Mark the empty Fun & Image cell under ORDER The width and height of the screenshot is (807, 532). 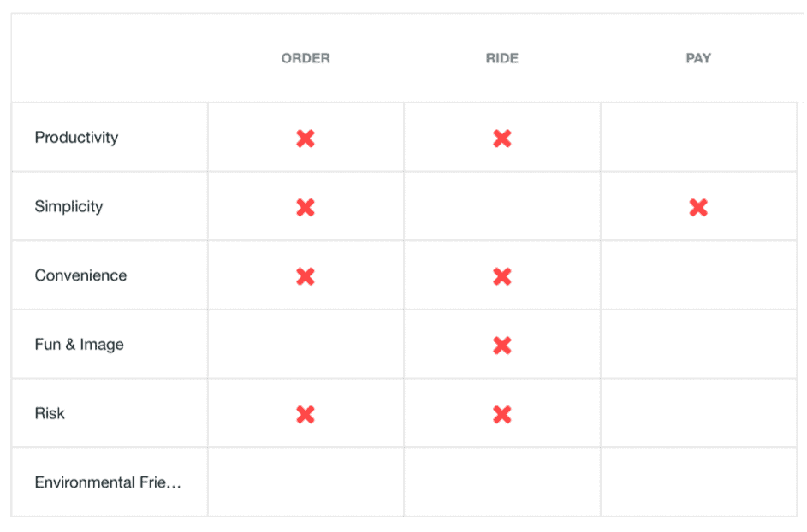(306, 344)
